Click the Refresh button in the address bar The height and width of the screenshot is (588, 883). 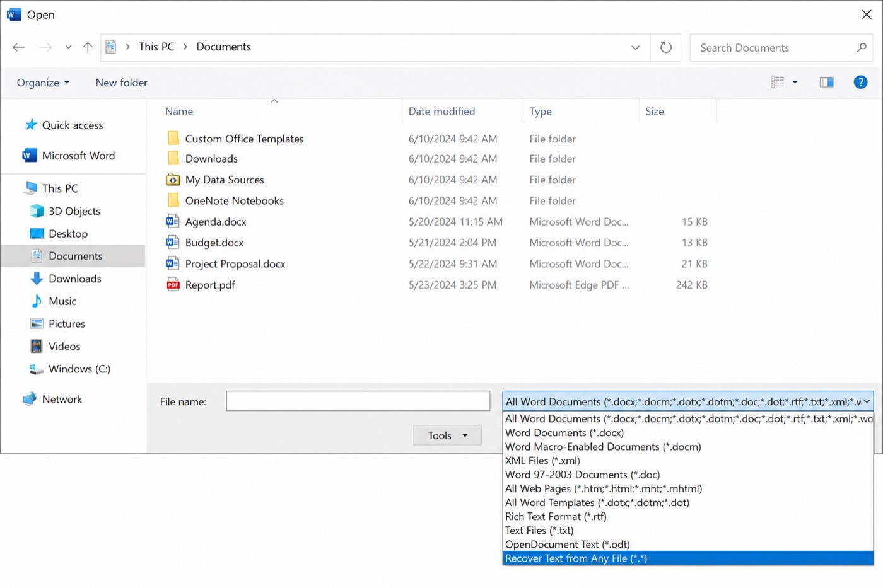(665, 47)
